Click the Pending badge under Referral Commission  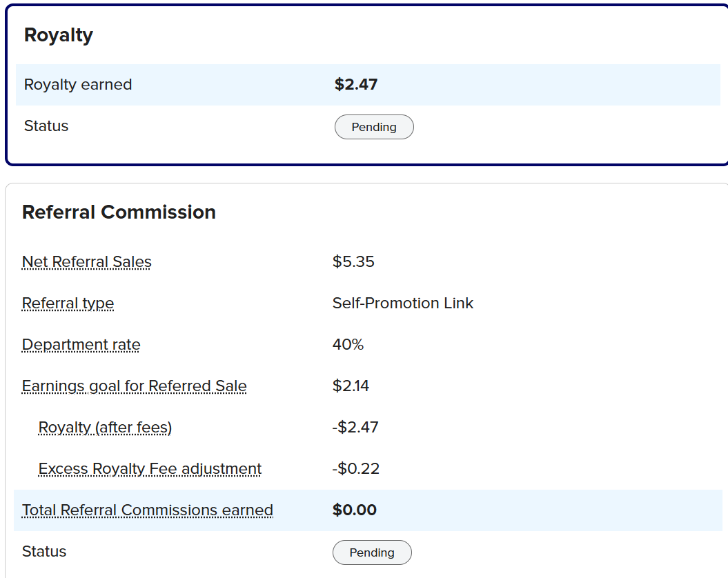point(372,552)
